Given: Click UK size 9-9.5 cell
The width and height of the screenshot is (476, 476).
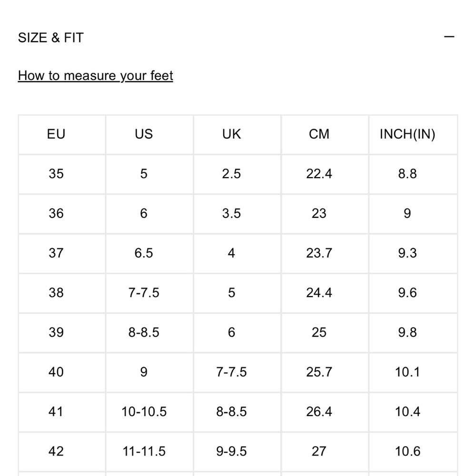Looking at the screenshot, I should (x=232, y=451).
